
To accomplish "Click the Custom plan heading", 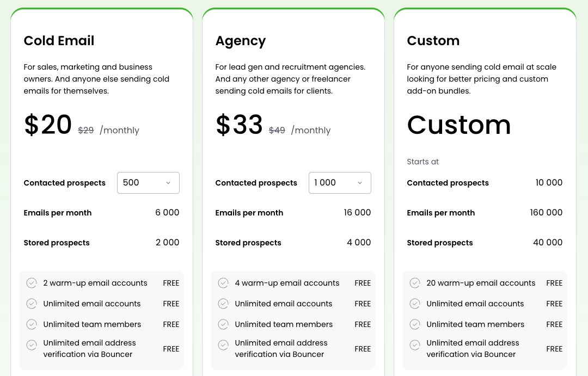I will coord(433,41).
